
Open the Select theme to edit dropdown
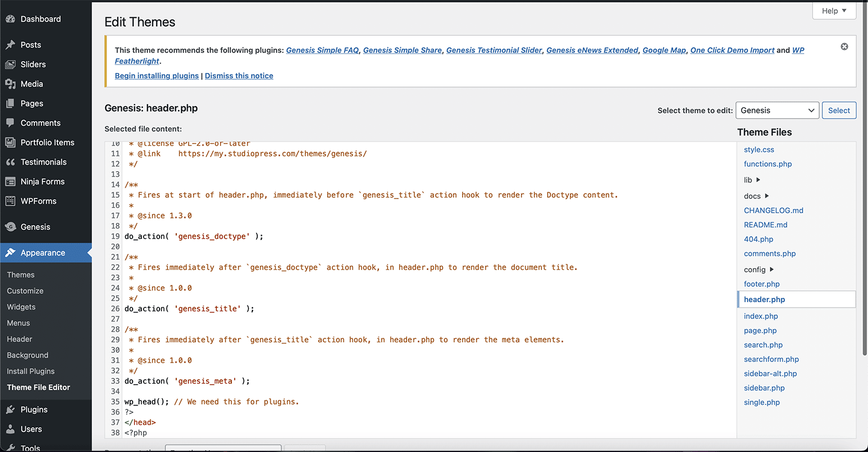[x=777, y=110]
